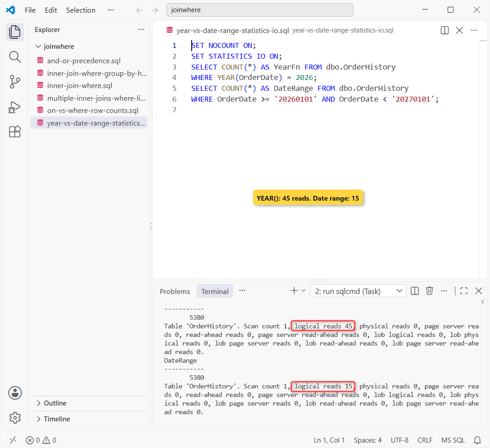
Task: Create a new terminal with the plus icon
Action: click(x=294, y=291)
